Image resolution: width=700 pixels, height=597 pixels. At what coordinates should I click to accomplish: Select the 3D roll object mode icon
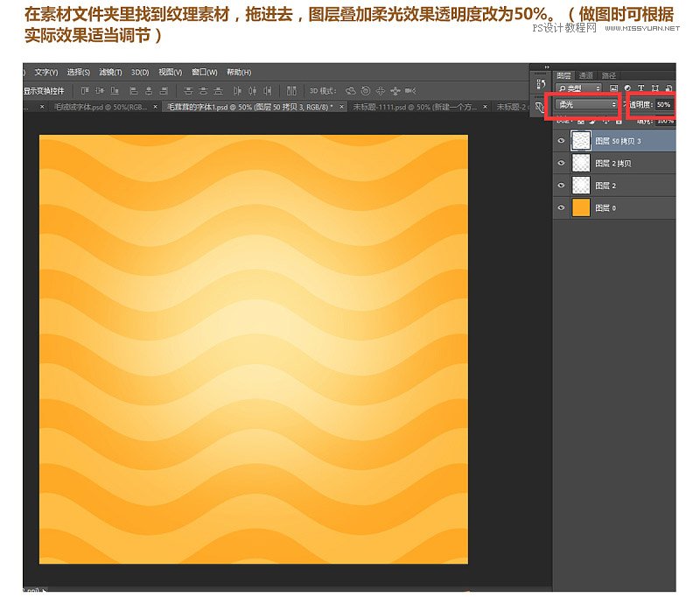[x=366, y=91]
